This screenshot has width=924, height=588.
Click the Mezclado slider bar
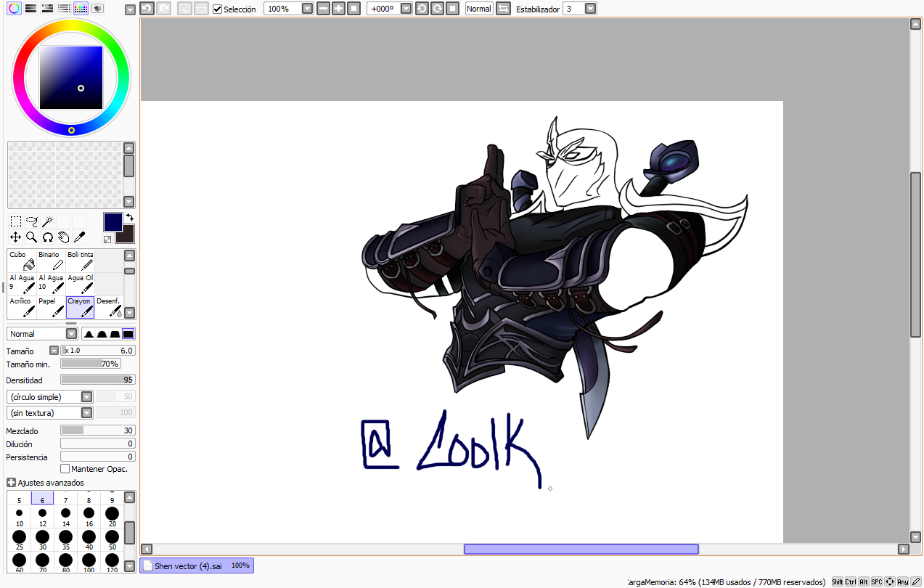(98, 430)
